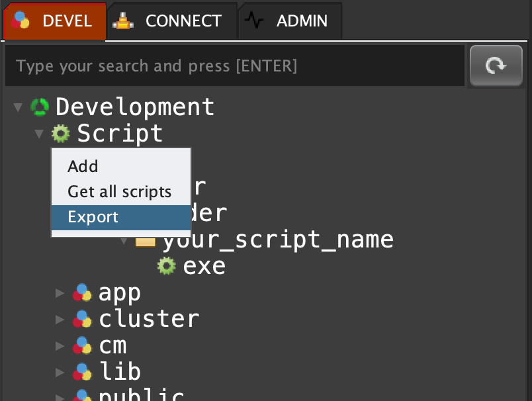Select the your_script_name tree item
Screen dimensions: 532x401
click(278, 239)
